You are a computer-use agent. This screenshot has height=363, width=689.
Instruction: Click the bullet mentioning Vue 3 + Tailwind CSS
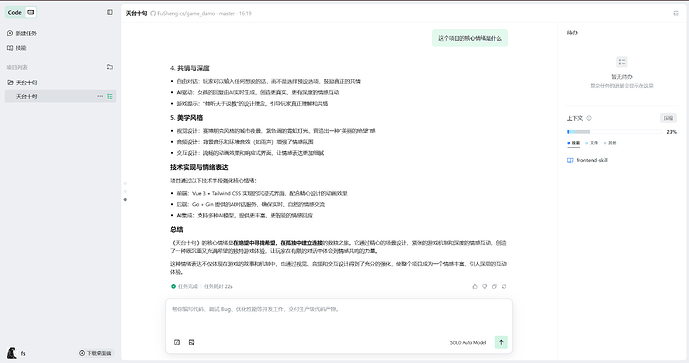pyautogui.click(x=262, y=193)
